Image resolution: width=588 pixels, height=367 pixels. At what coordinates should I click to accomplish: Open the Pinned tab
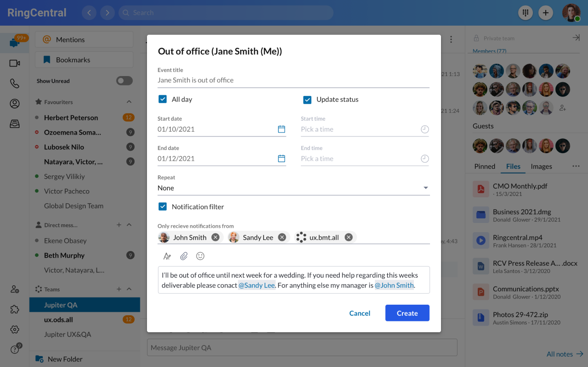click(484, 166)
